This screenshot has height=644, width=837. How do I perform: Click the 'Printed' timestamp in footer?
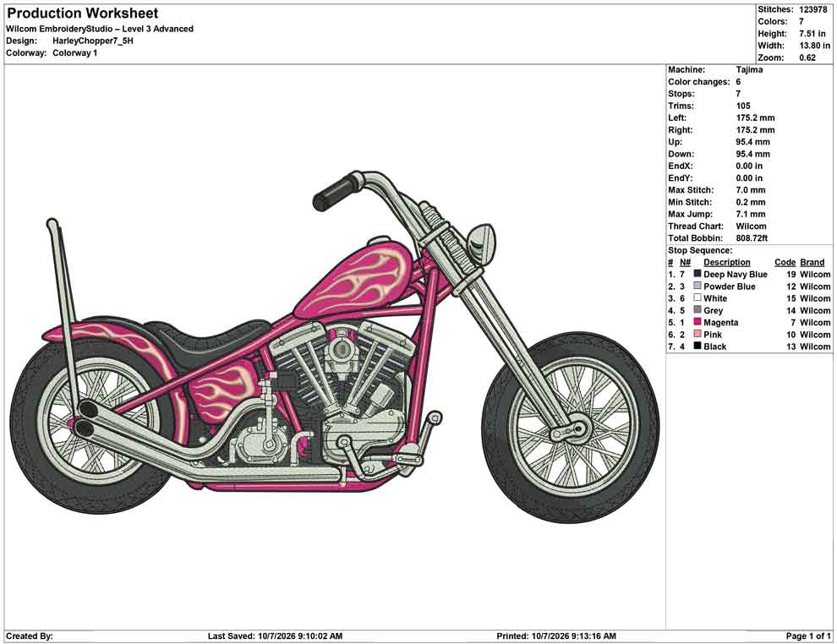click(x=556, y=636)
